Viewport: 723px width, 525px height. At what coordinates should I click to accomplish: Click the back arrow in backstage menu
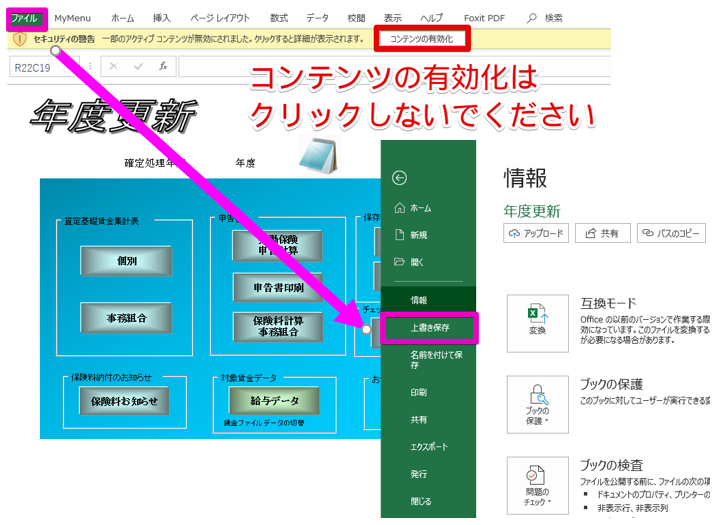click(x=400, y=178)
